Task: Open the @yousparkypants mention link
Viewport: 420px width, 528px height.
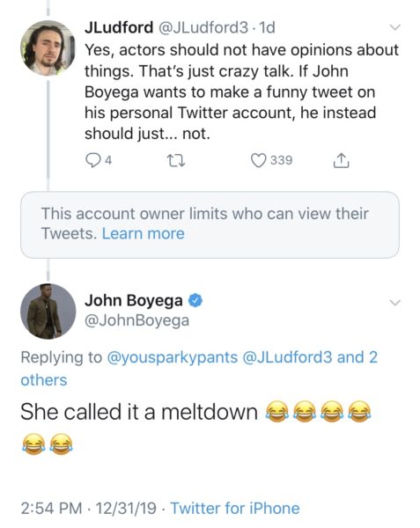Action: coord(172,357)
